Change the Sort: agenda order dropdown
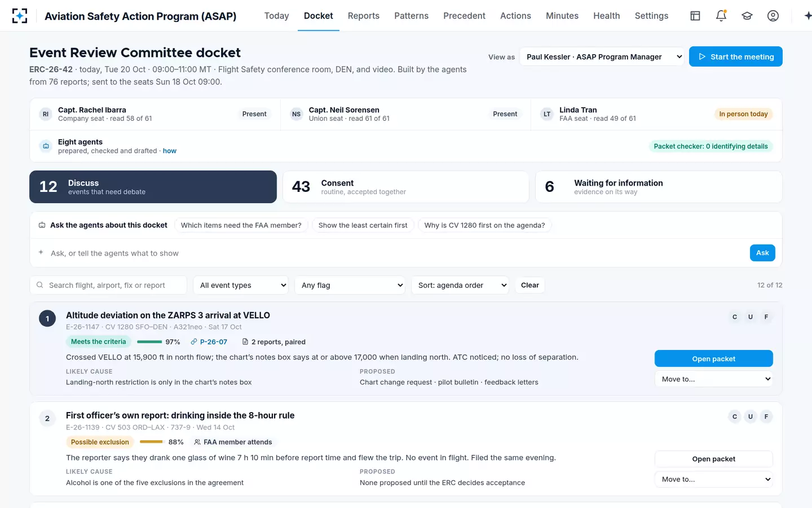This screenshot has height=508, width=812. coord(460,285)
